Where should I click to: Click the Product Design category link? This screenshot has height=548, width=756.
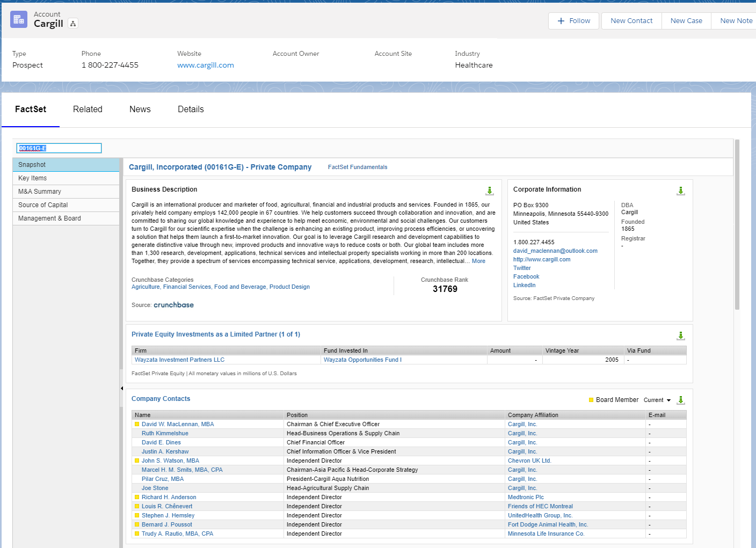click(x=289, y=287)
